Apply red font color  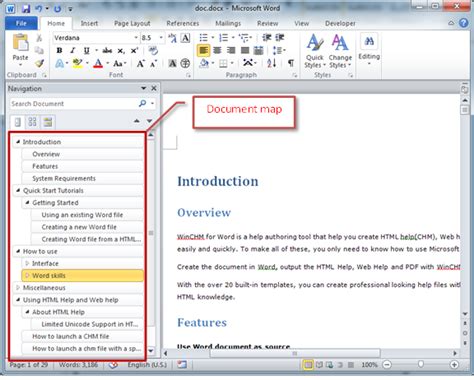click(98, 63)
